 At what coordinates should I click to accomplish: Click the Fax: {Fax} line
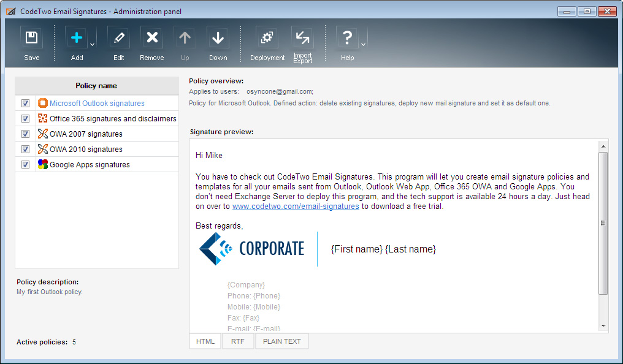[243, 318]
